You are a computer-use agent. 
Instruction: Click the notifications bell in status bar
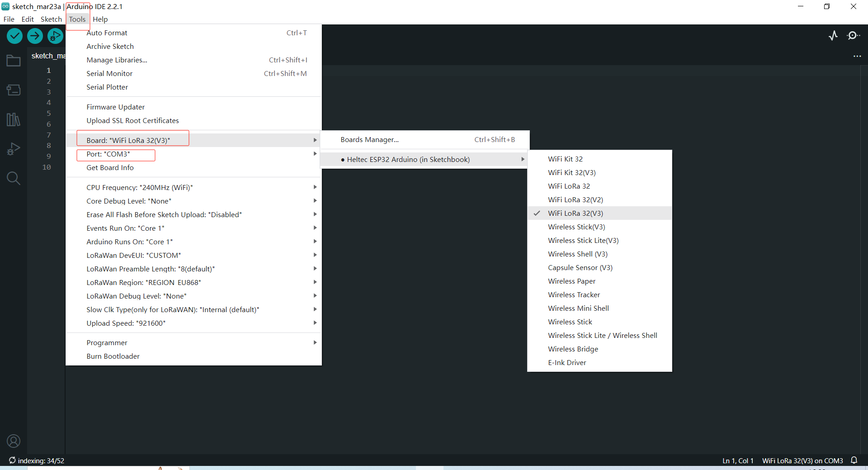pyautogui.click(x=854, y=461)
